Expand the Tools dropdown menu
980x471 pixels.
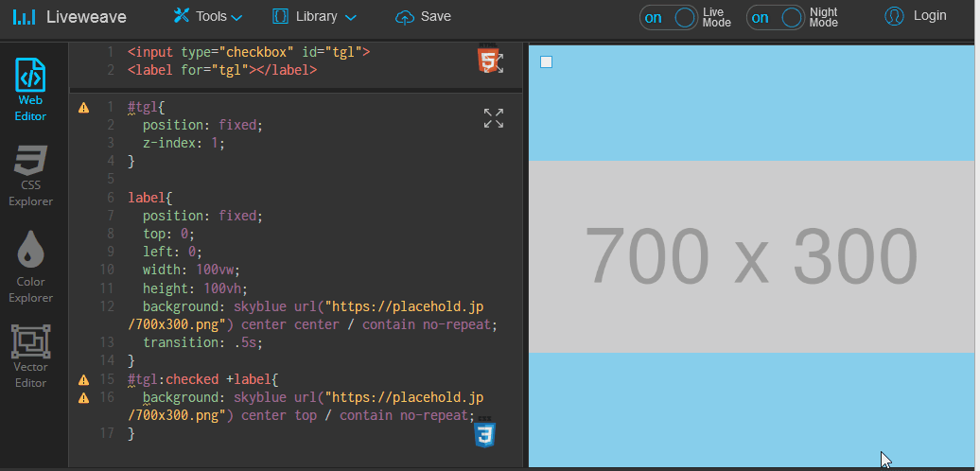[x=208, y=16]
